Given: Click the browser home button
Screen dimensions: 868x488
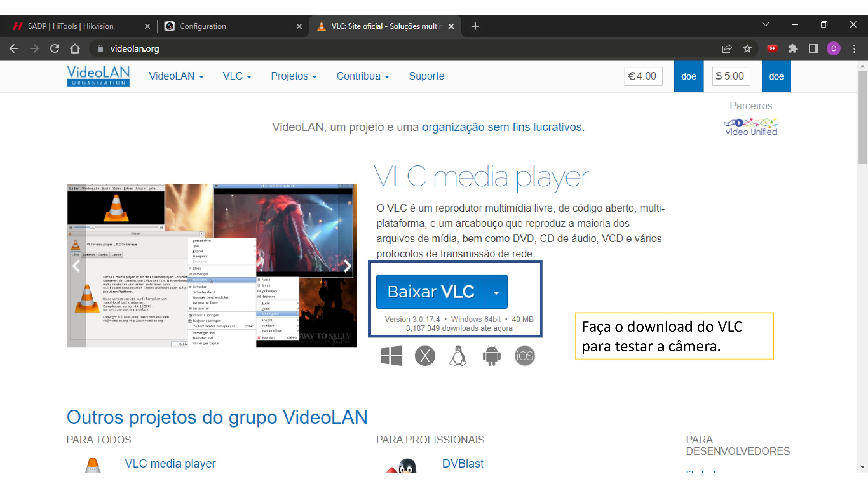Looking at the screenshot, I should tap(75, 49).
